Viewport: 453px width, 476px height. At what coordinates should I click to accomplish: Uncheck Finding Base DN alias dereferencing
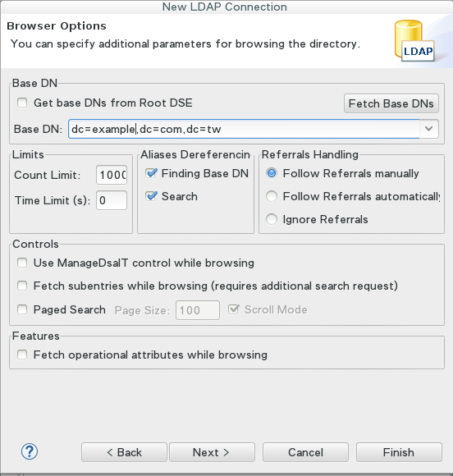pyautogui.click(x=151, y=173)
